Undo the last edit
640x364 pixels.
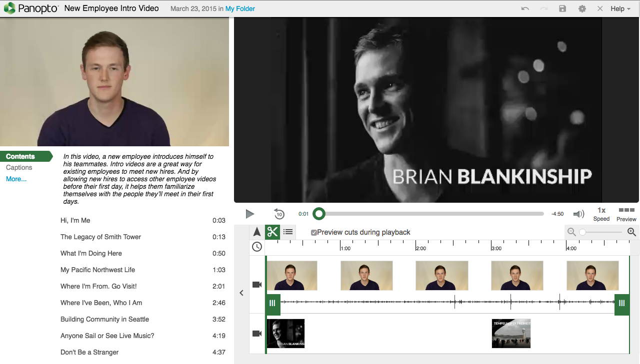525,8
